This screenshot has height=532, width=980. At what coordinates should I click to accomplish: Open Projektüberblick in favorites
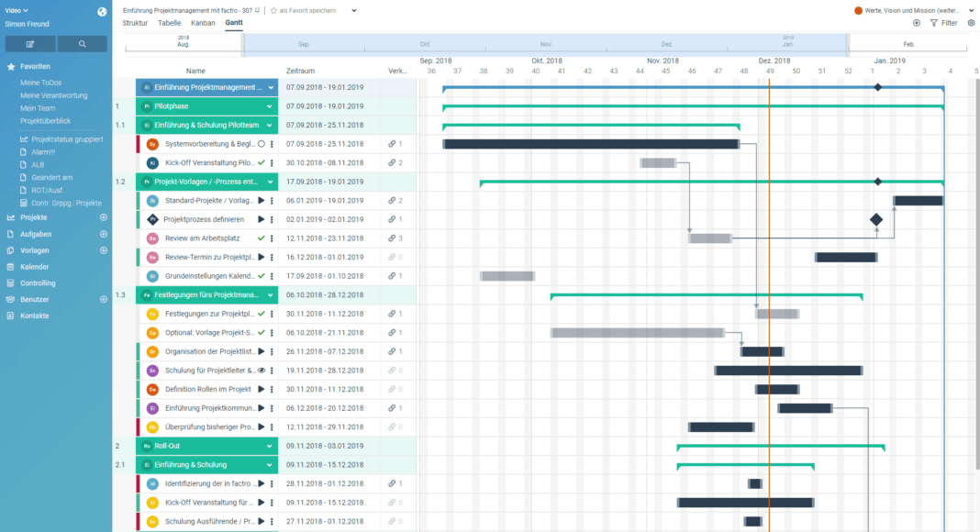pyautogui.click(x=46, y=121)
